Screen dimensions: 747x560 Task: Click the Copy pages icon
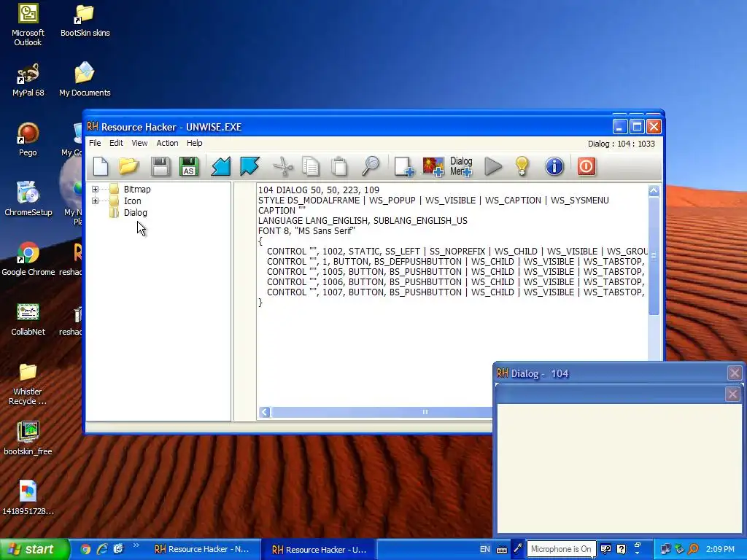pyautogui.click(x=311, y=166)
